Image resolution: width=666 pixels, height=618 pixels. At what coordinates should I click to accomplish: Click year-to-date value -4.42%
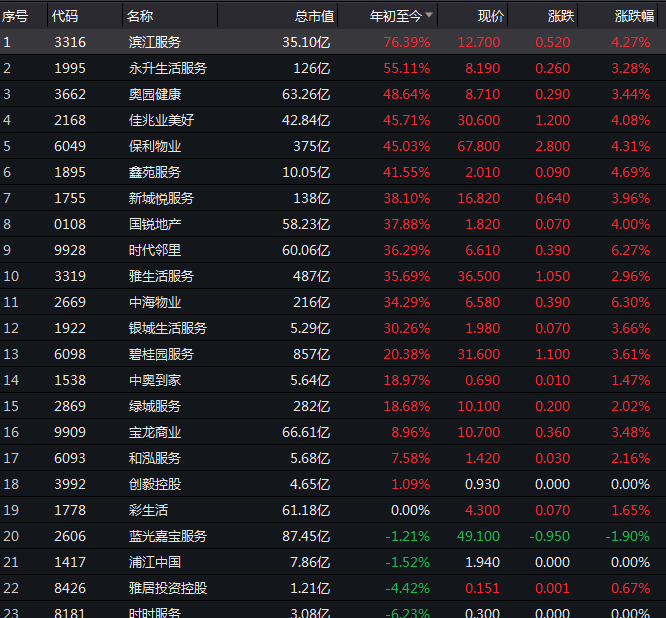(x=408, y=588)
